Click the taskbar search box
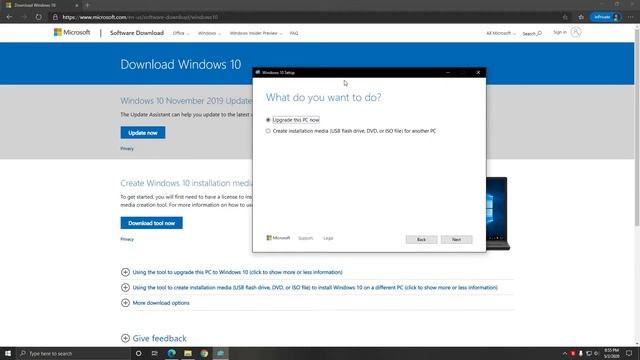This screenshot has width=640, height=360. pos(73,353)
